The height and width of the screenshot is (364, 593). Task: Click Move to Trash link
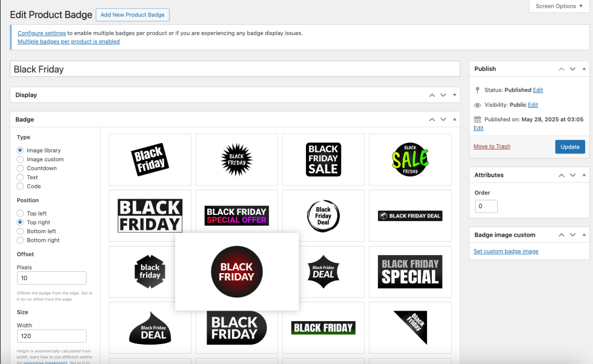tap(492, 147)
